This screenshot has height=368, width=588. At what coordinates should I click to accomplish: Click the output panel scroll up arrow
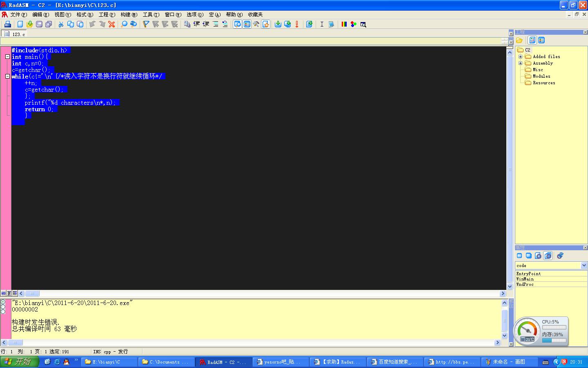tap(504, 303)
